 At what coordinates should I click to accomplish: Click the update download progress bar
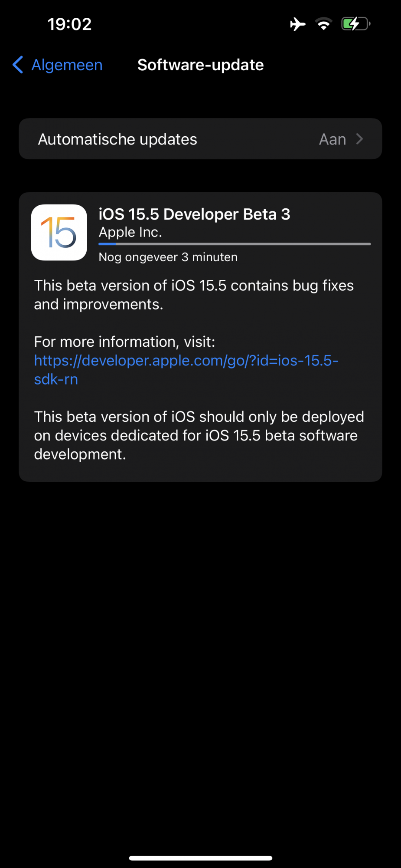coord(235,244)
